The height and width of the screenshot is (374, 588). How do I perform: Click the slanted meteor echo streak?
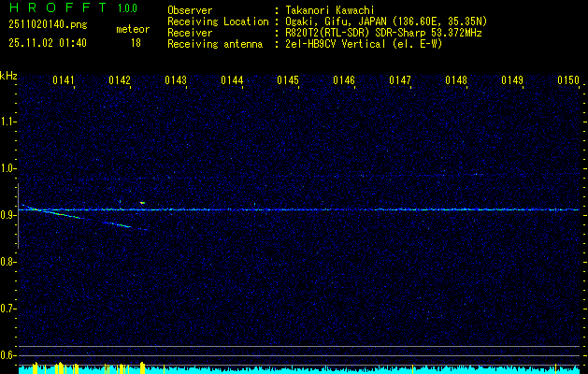click(84, 218)
